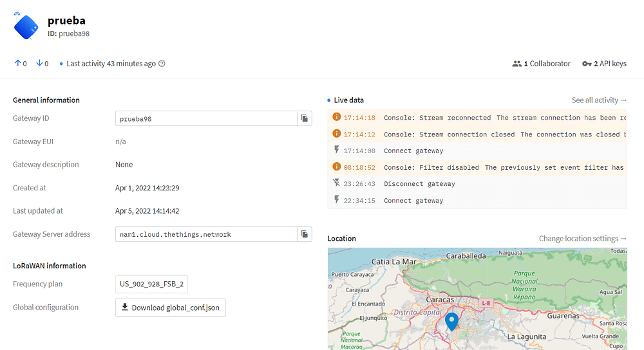This screenshot has width=644, height=350.
Task: Click the API keys key icon
Action: [x=587, y=64]
